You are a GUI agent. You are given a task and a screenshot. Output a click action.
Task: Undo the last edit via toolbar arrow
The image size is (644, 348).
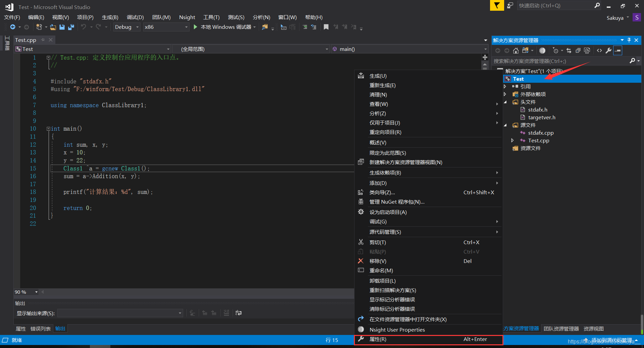pos(84,27)
